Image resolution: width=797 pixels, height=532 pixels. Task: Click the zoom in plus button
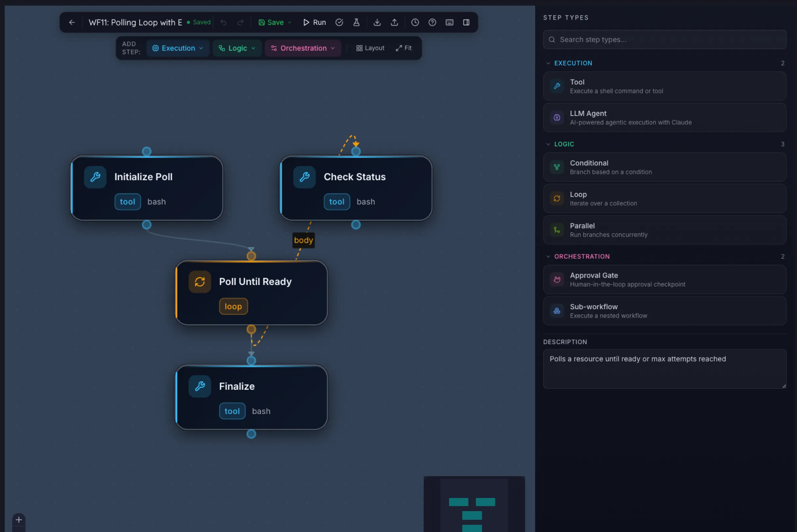(x=19, y=520)
